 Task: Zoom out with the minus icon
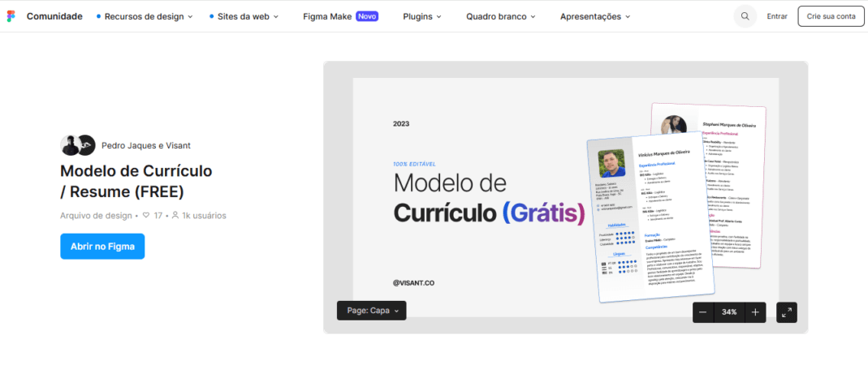(x=703, y=312)
